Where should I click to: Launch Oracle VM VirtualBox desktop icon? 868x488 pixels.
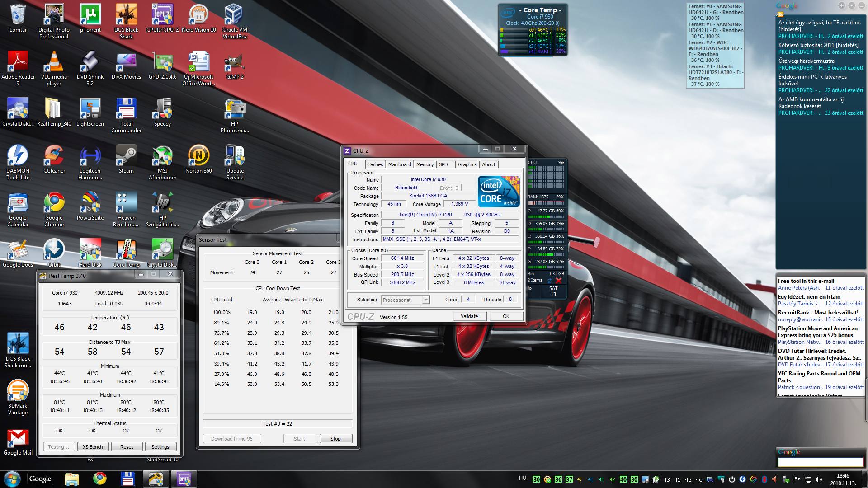point(235,21)
